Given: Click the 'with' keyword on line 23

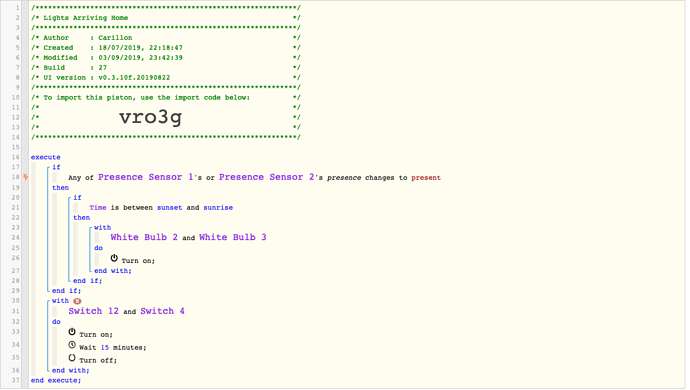Looking at the screenshot, I should click(103, 228).
